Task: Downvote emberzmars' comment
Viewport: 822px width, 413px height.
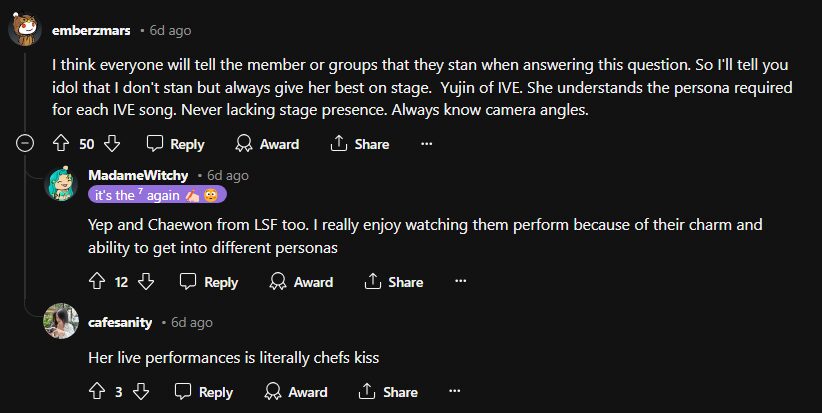Action: pyautogui.click(x=112, y=144)
